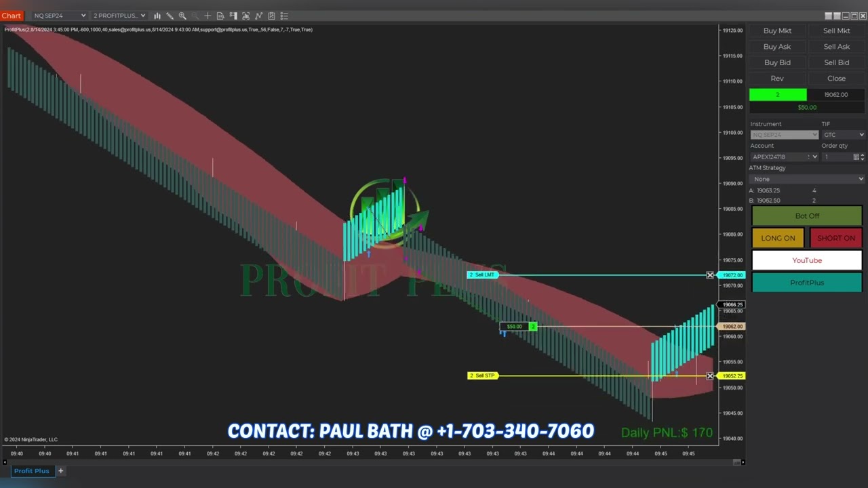This screenshot has height=488, width=868.
Task: Click the zoom in magnifier icon
Action: pyautogui.click(x=182, y=16)
